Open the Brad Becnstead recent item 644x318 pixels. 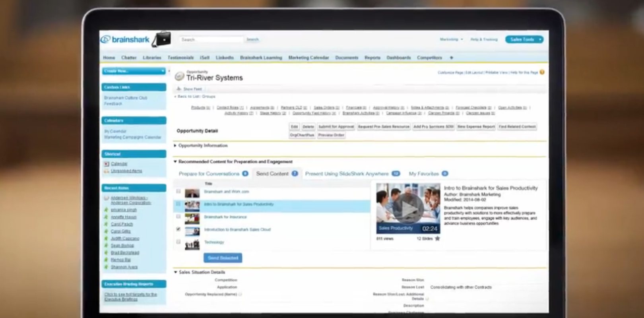[125, 253]
